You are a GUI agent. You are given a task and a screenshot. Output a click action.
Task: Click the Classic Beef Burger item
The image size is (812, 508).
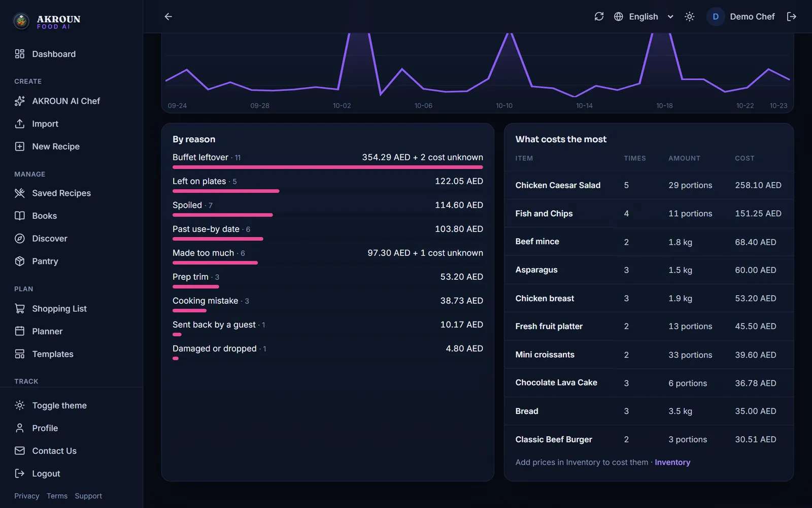click(554, 439)
